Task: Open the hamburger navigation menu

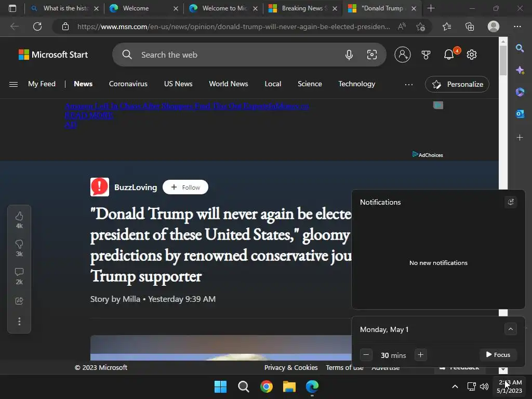Action: [14, 84]
